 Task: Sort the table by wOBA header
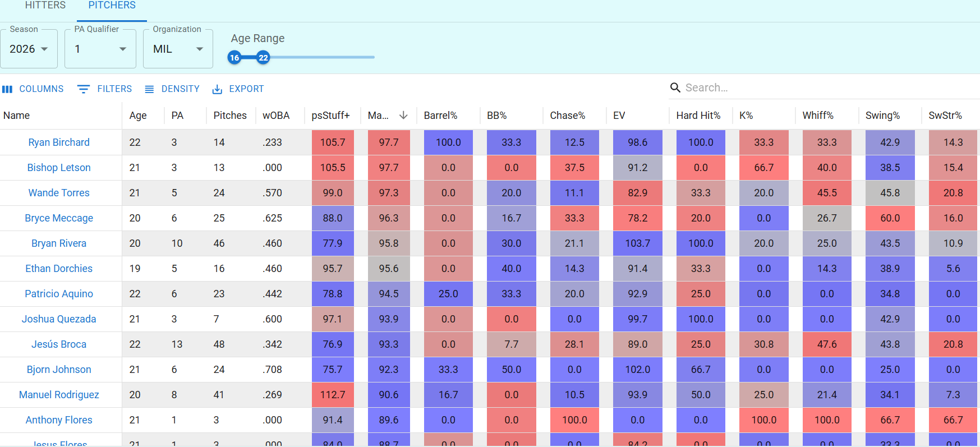coord(276,116)
